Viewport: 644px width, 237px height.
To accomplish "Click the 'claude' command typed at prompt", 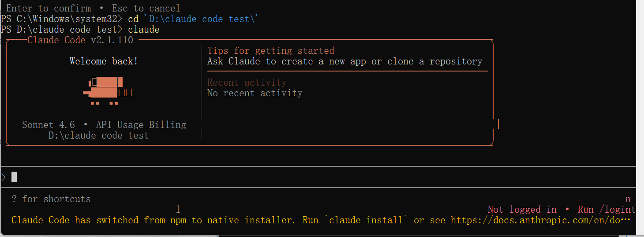I will tap(144, 30).
